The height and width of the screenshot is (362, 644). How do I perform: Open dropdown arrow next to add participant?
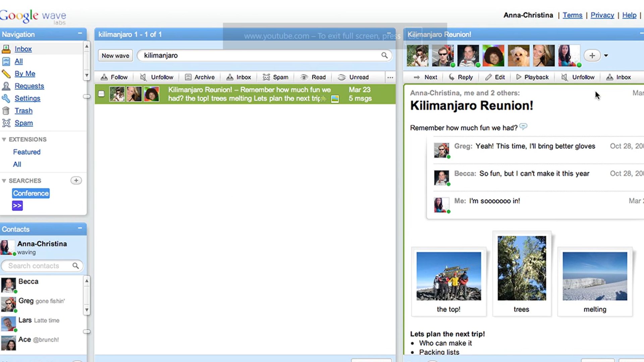(606, 56)
